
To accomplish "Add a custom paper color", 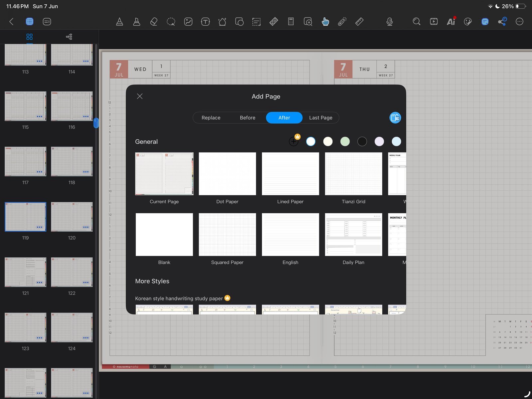I will coord(294,141).
